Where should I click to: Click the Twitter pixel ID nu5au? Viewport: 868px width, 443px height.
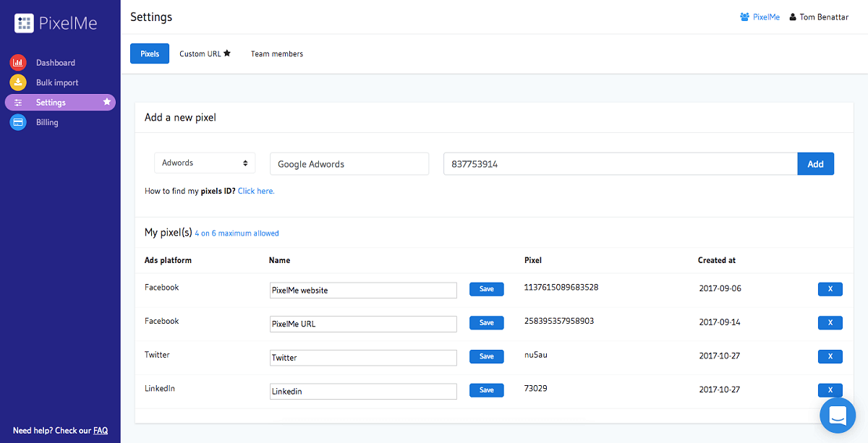point(536,354)
